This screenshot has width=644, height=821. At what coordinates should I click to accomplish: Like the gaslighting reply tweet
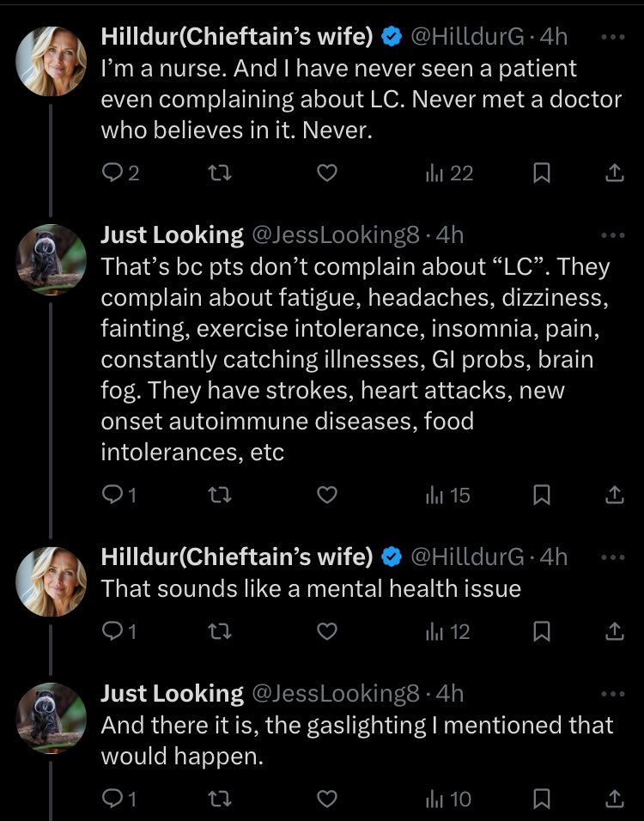click(x=327, y=799)
